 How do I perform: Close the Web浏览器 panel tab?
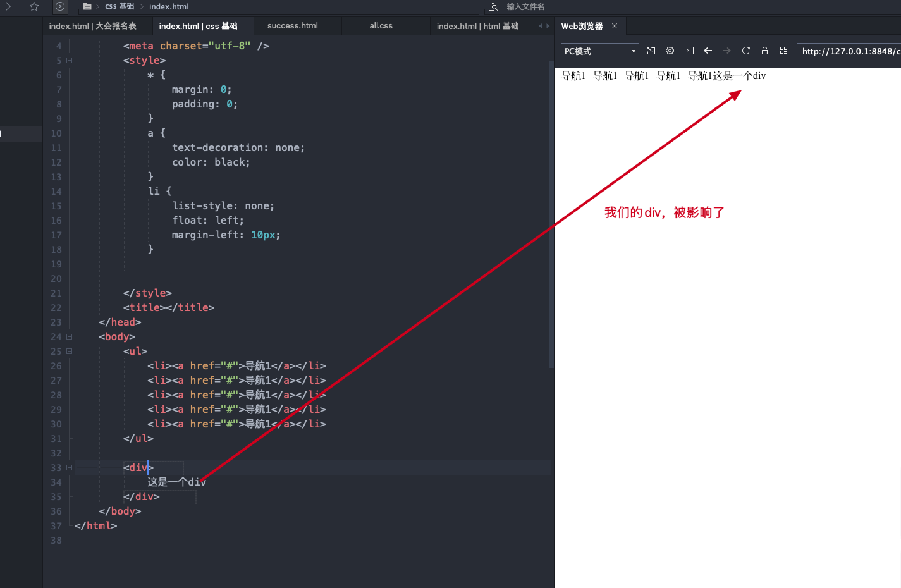[x=615, y=26]
